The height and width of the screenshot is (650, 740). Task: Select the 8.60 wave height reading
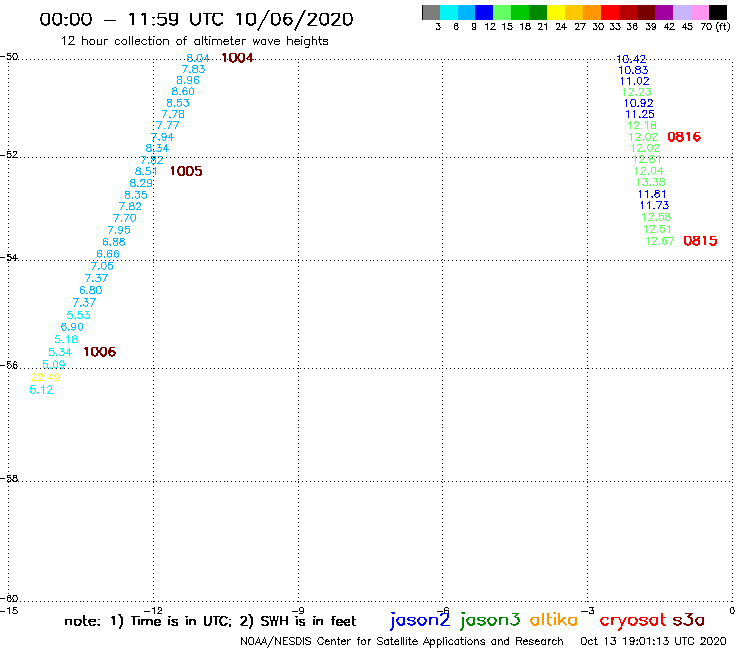point(183,92)
